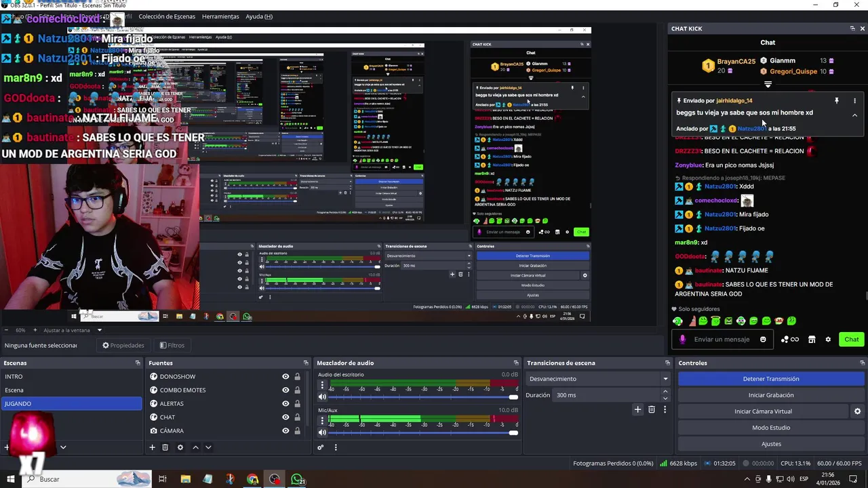Screen dimensions: 868x488
Task: Click the Enviar un mensaje input field
Action: [x=722, y=340]
